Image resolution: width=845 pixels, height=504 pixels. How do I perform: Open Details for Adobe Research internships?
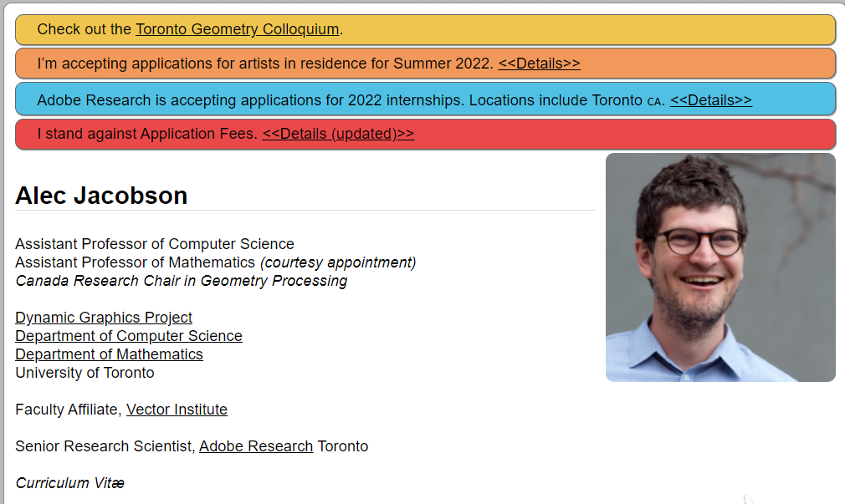pyautogui.click(x=710, y=100)
